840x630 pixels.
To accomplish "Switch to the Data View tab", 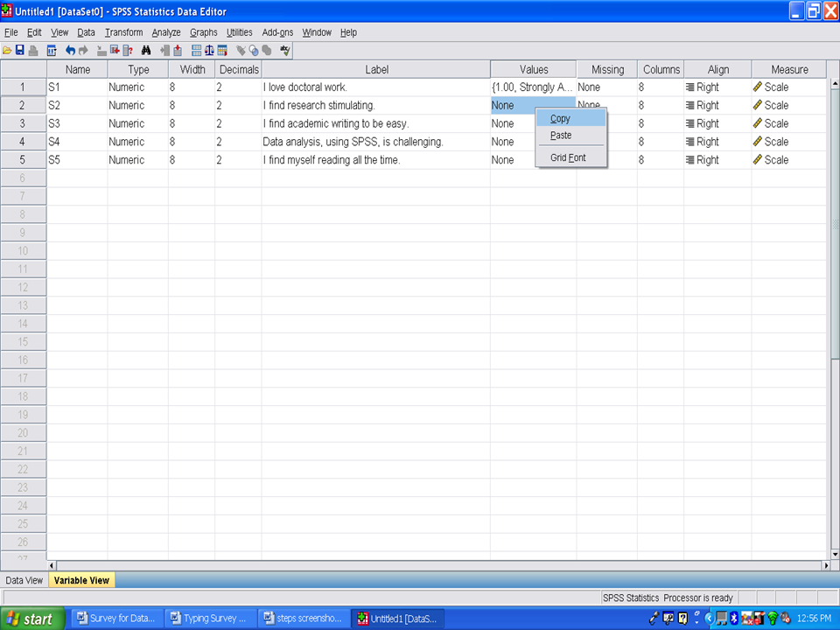I will coord(24,580).
